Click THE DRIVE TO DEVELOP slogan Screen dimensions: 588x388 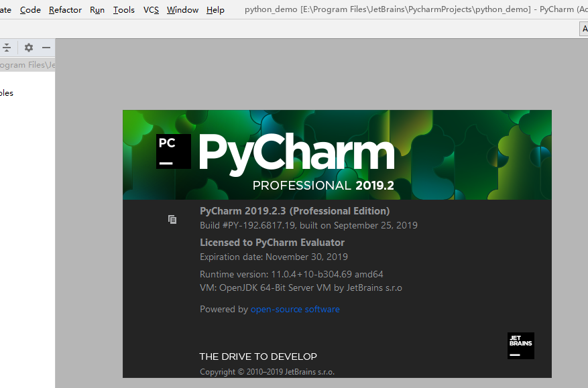point(258,357)
